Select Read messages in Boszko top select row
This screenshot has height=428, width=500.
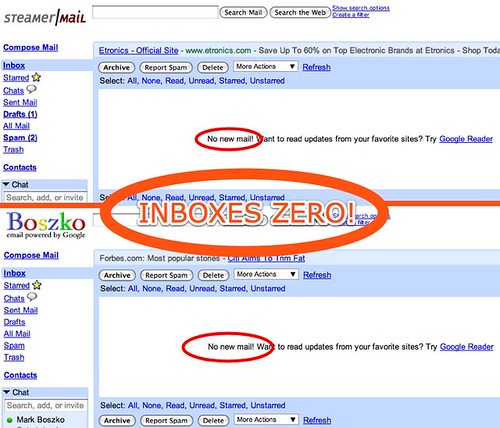[175, 288]
